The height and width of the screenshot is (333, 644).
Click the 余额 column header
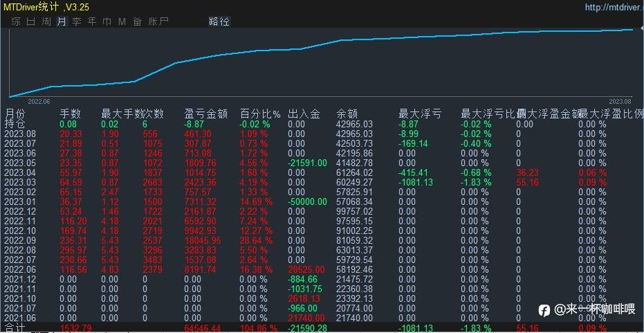(347, 114)
